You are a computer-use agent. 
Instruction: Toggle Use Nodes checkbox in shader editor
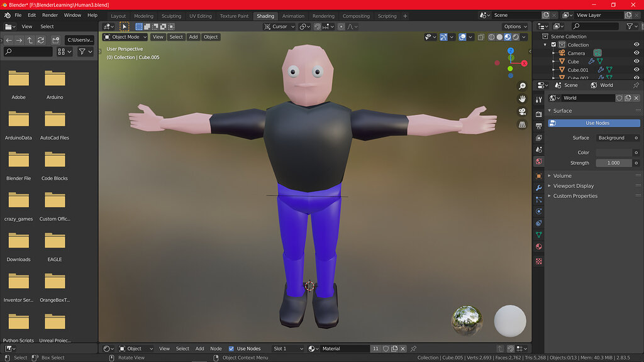click(x=231, y=349)
